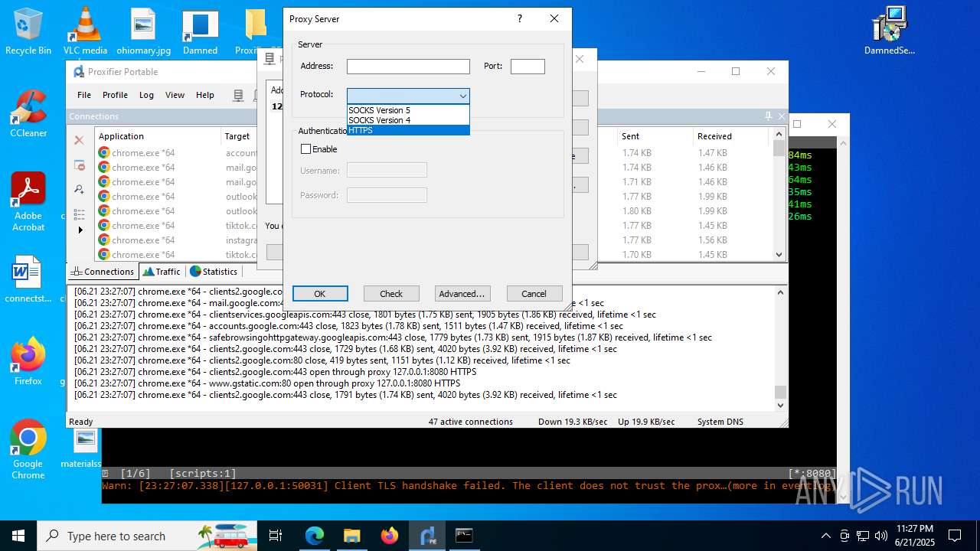Click the list view icon in Proxifier's sidebar
Screen dimensions: 980x551
click(x=79, y=214)
